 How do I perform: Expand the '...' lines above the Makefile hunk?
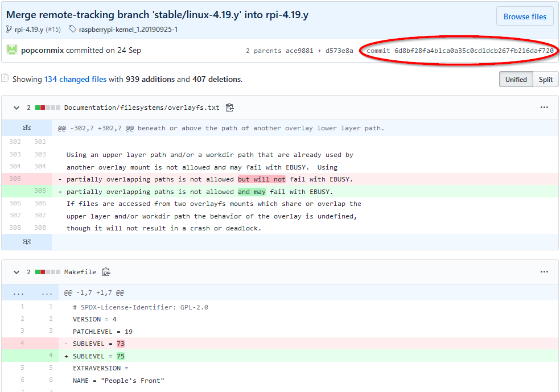30,293
